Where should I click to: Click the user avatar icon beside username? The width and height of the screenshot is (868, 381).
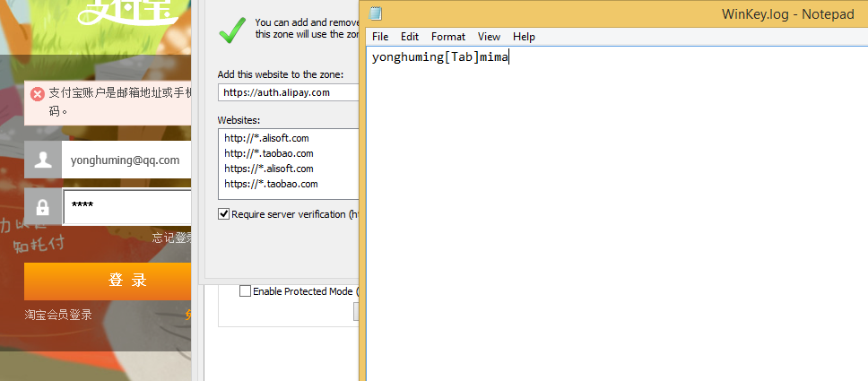pos(43,160)
